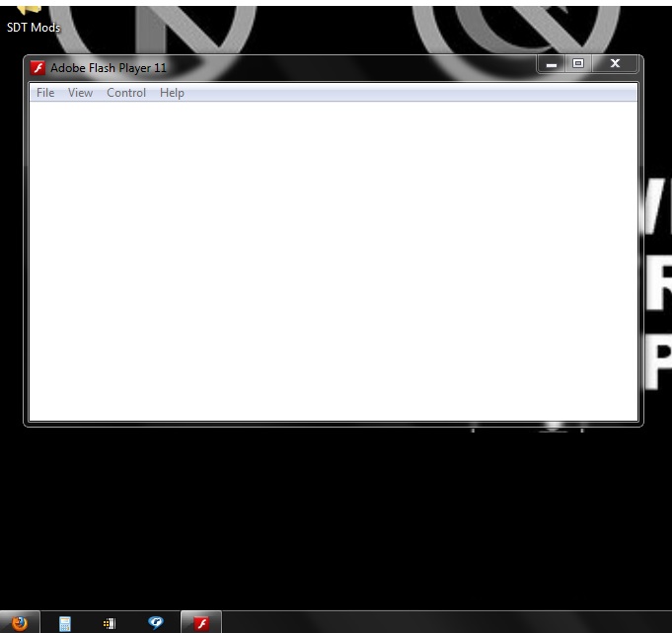Open the Calculator taskbar icon
The image size is (672, 633).
(x=65, y=623)
